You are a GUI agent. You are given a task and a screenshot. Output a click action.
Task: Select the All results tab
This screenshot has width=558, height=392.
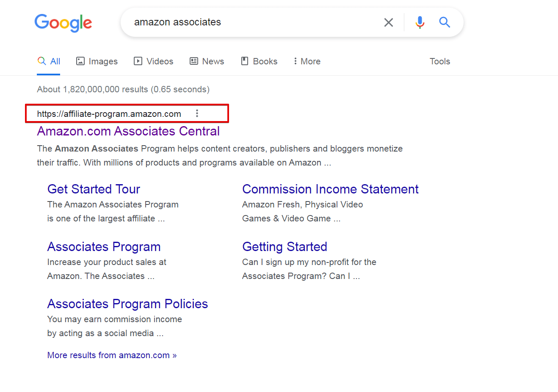[49, 61]
